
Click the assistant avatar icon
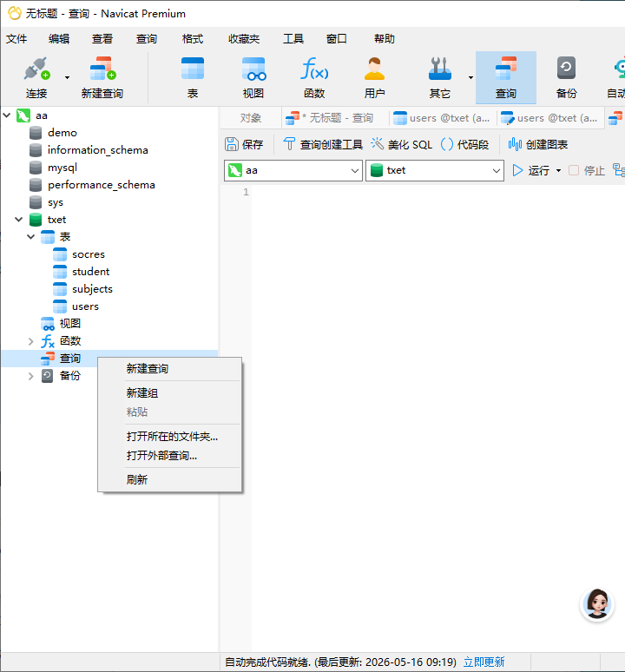597,604
